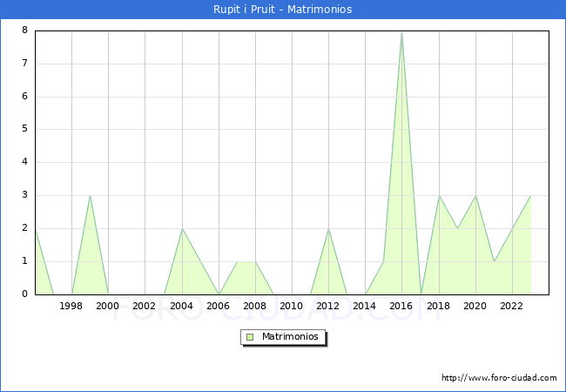Click the 2021 low data point at 1

pyautogui.click(x=494, y=261)
